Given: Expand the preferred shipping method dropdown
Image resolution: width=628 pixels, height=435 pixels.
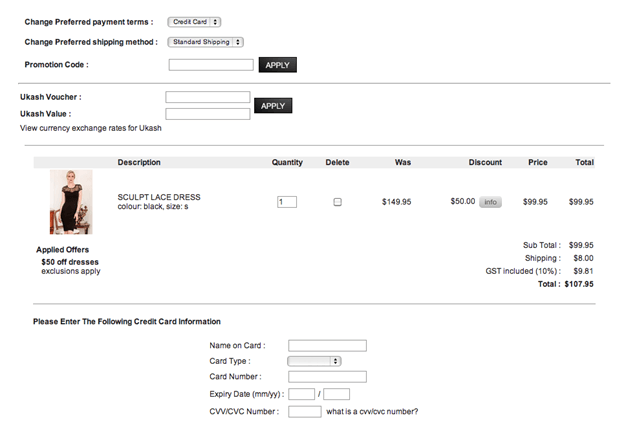Looking at the screenshot, I should pyautogui.click(x=205, y=42).
